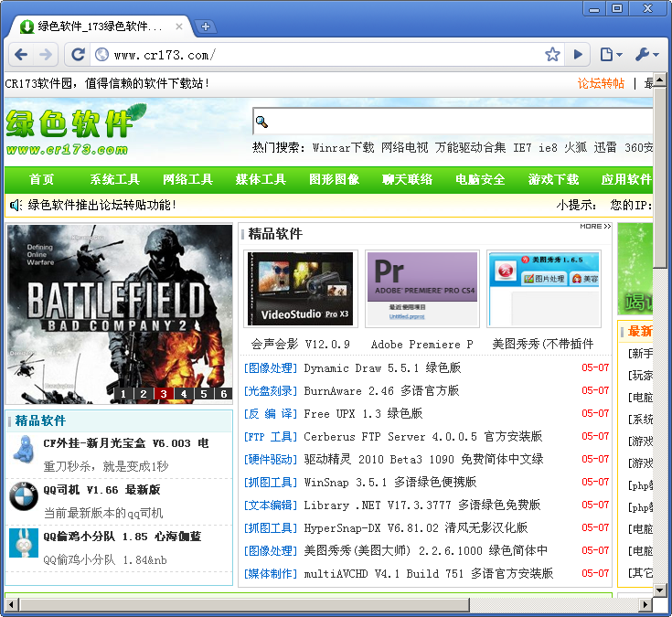Click hot search term Winrar下载
Screen dimensions: 672x617
[x=343, y=148]
